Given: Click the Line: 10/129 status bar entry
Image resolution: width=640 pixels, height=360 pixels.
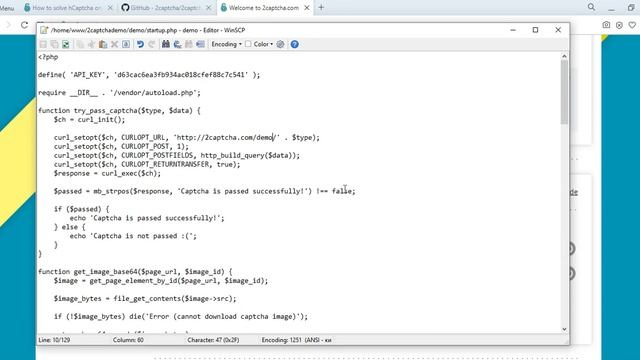Looking at the screenshot, I should click(x=54, y=340).
